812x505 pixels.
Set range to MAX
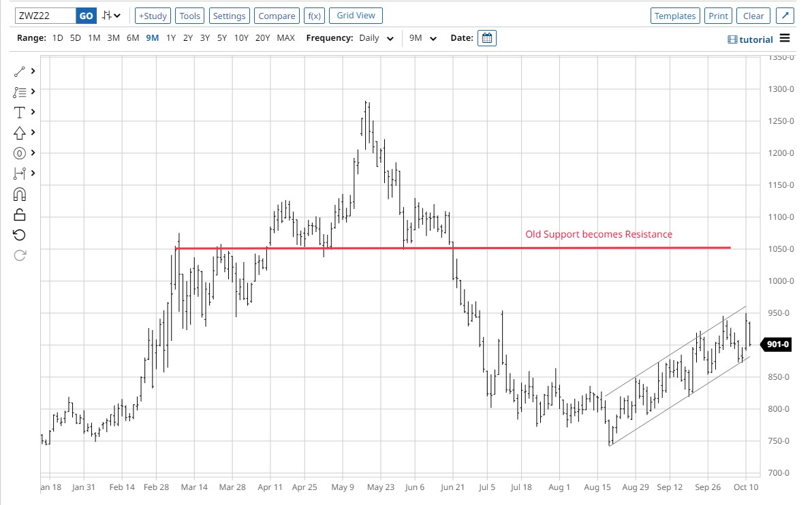pos(286,37)
